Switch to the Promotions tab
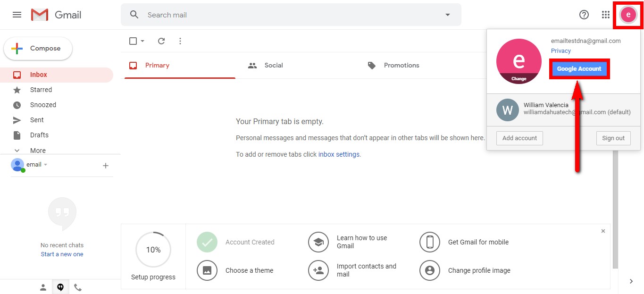The width and height of the screenshot is (644, 294). coord(401,66)
